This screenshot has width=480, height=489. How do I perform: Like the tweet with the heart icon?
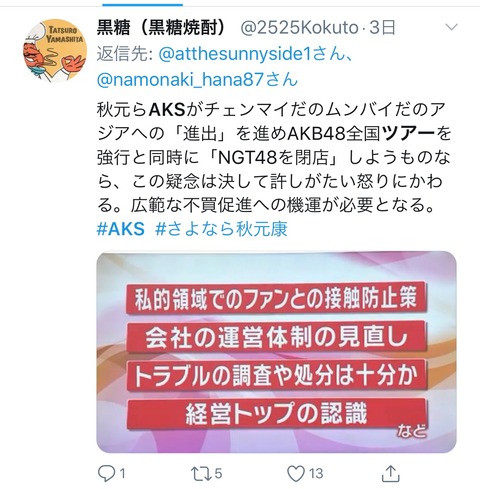pyautogui.click(x=296, y=474)
